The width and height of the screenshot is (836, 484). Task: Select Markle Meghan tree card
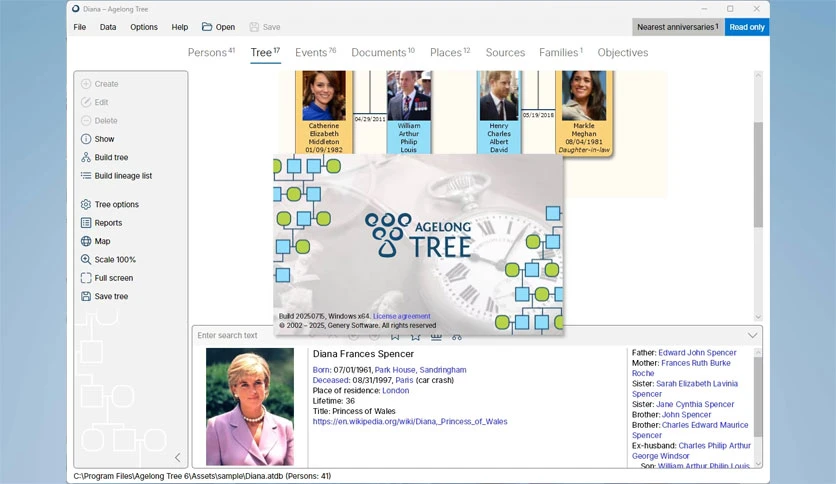coord(583,112)
